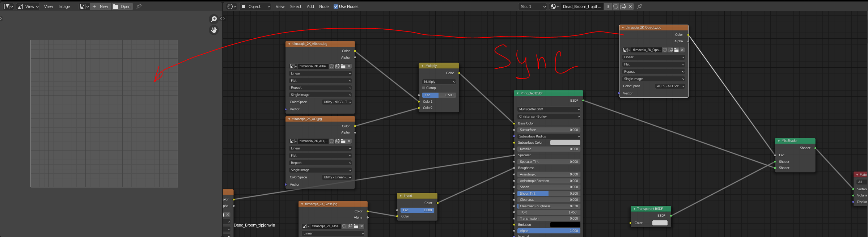This screenshot has width=868, height=237.
Task: Click the new image copy icon on Gloss node
Action: pos(350,226)
